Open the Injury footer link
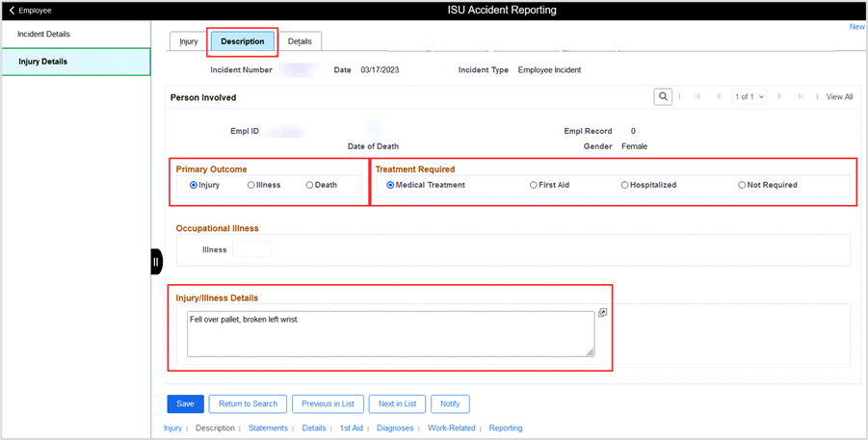The image size is (868, 440). (x=172, y=428)
